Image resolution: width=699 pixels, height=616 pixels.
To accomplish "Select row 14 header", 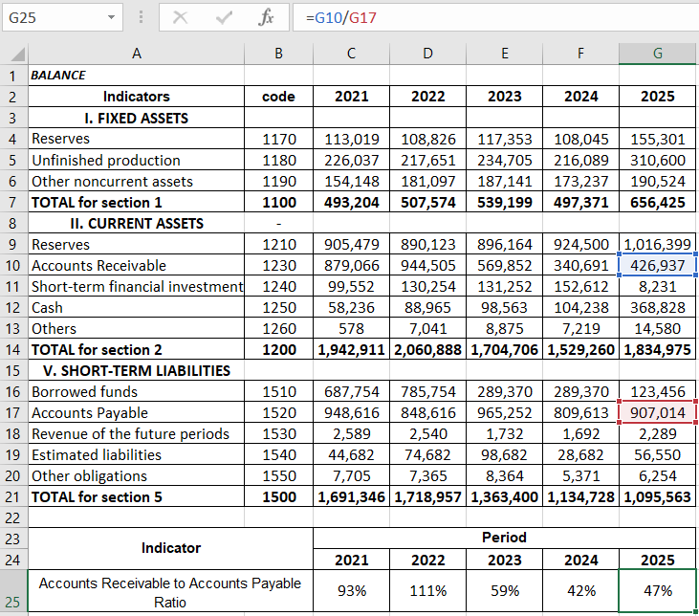I will [x=13, y=349].
